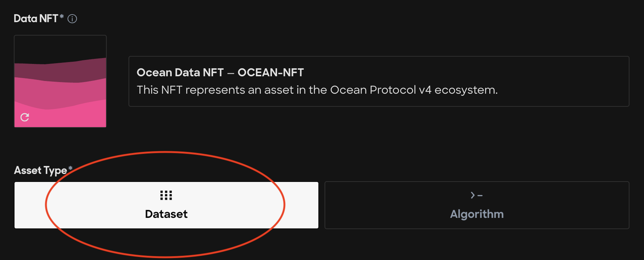This screenshot has width=644, height=260.
Task: Click the "Dataset" text label
Action: 166,214
